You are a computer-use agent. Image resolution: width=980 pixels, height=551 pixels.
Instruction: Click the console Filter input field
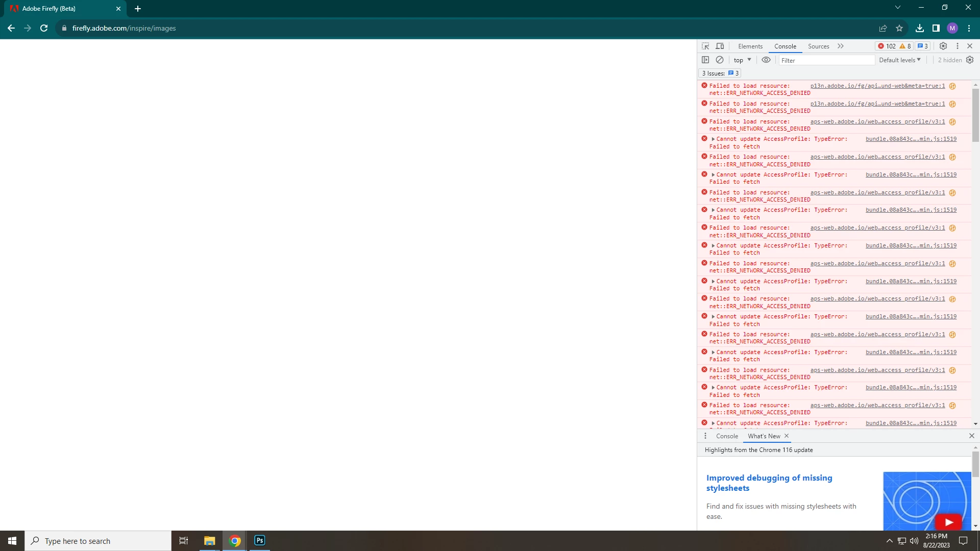tap(827, 60)
